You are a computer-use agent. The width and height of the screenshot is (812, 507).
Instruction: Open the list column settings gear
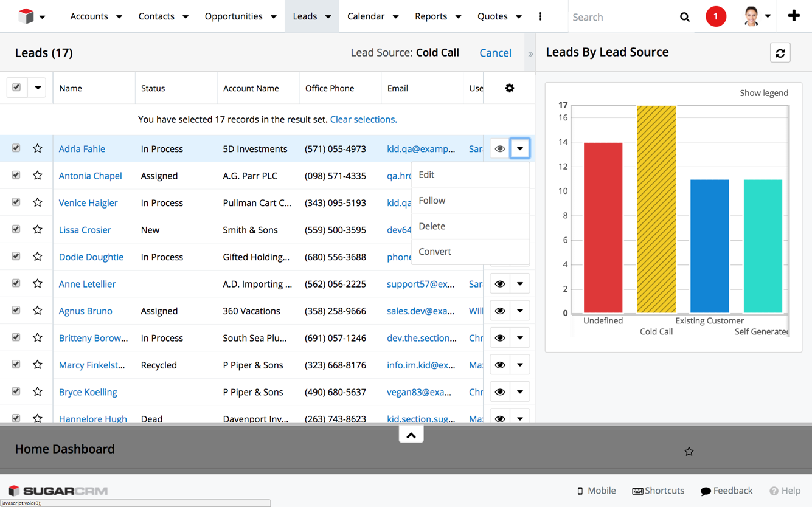(x=509, y=88)
